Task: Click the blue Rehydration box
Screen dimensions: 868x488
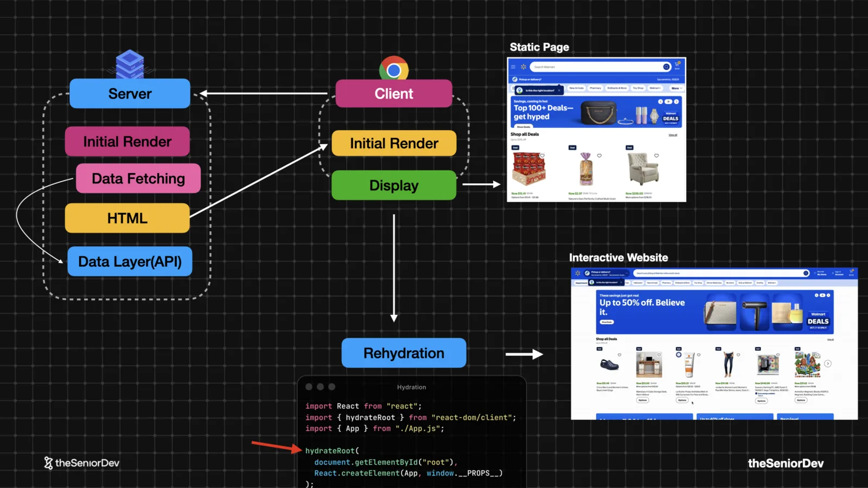Action: coord(404,353)
